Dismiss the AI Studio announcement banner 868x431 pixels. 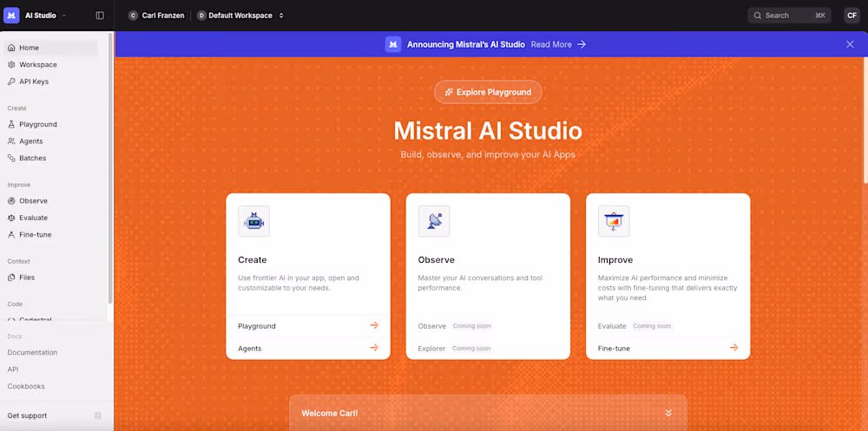(x=850, y=44)
